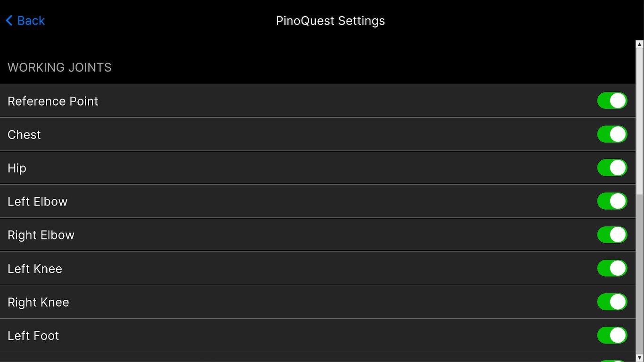The height and width of the screenshot is (362, 644).
Task: Click the scrollbar up arrow
Action: [x=640, y=44]
